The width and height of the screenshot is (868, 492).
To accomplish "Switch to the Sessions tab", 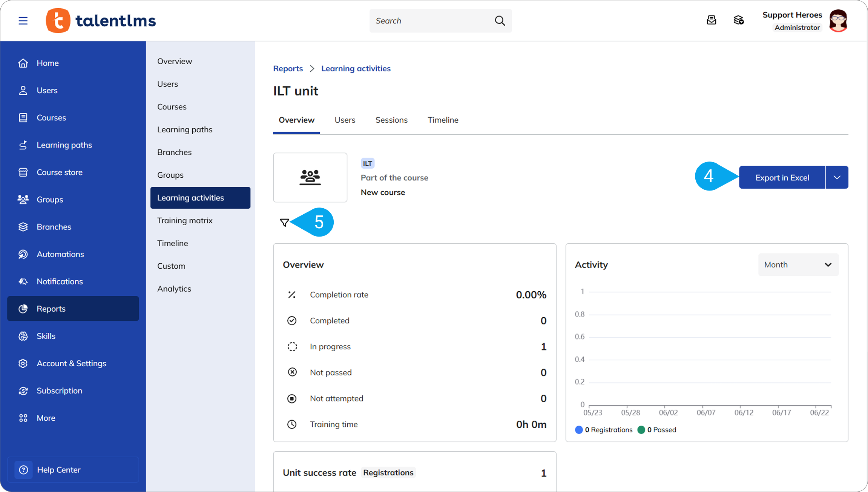I will coord(391,120).
